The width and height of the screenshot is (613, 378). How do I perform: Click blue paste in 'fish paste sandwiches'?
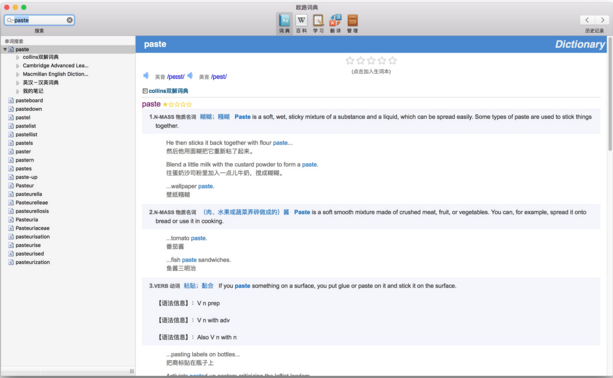(189, 260)
